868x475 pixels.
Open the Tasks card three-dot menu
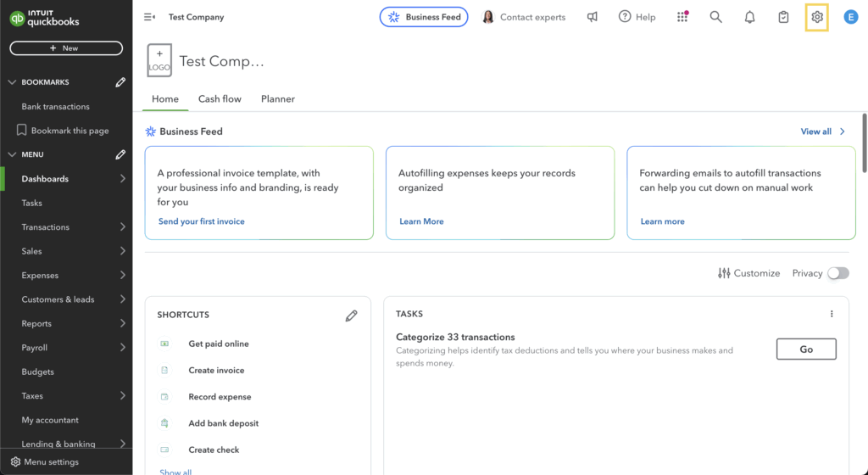point(832,314)
